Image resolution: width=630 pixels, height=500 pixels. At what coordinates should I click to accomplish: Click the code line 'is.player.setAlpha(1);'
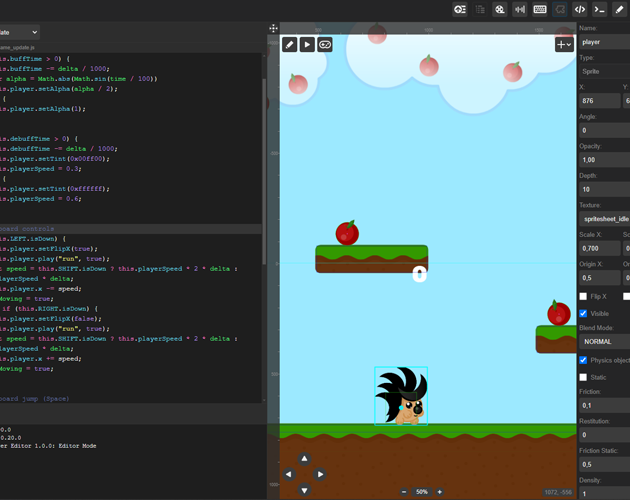(x=43, y=109)
